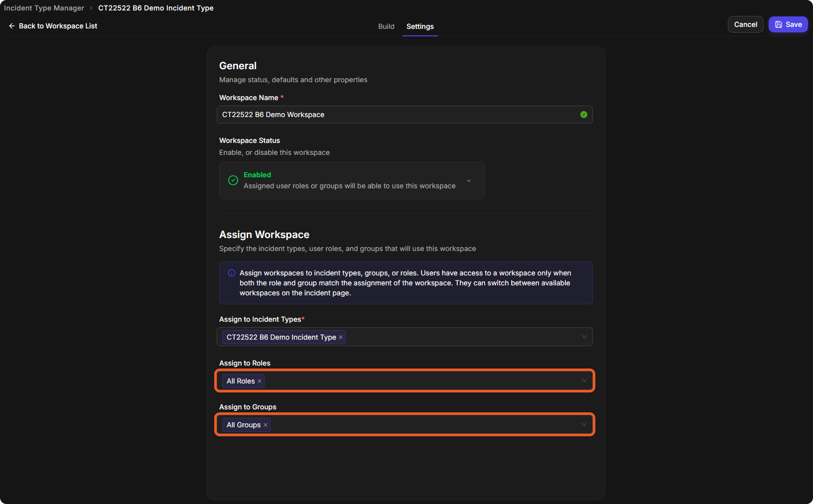
Task: Click the Cancel button
Action: 745,24
